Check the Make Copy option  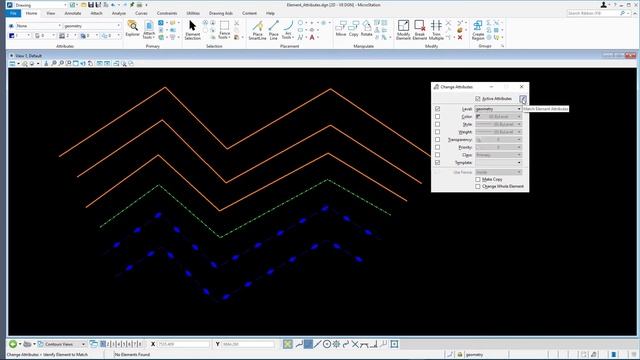coord(478,180)
